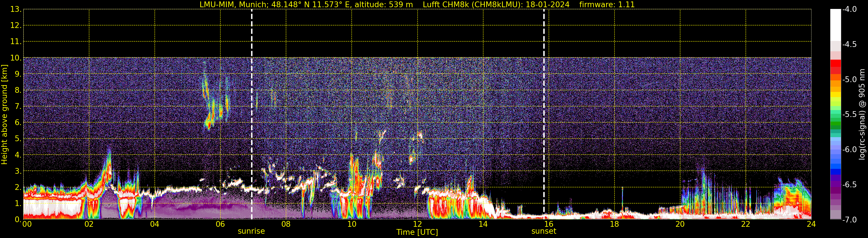
Task: Click the '-7.0' colorbar tick label
Action: 849,220
